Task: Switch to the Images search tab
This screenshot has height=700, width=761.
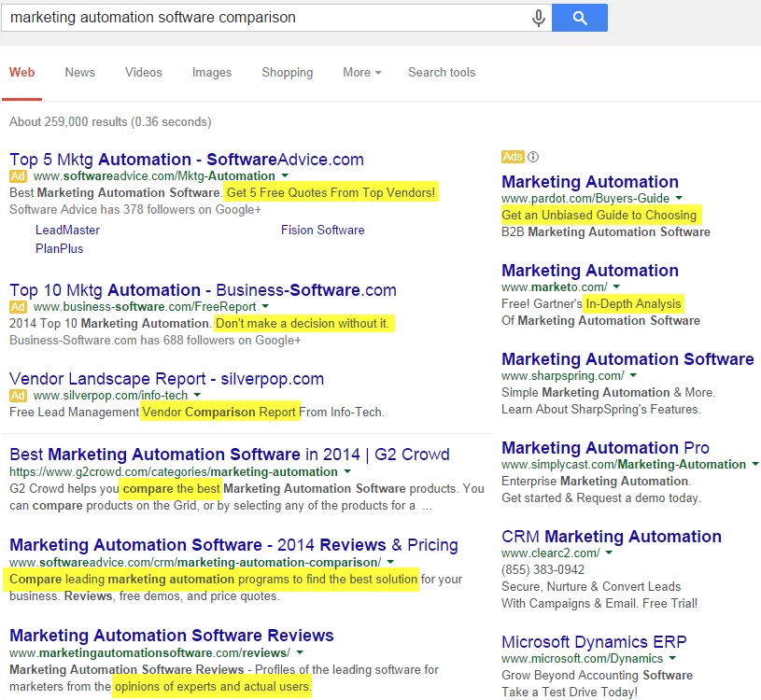Action: 212,72
